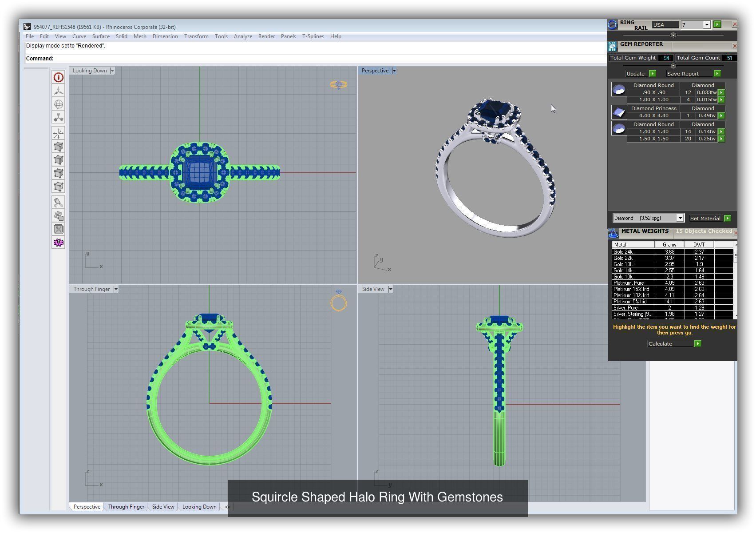Open the Side View viewport menu arrow
Screen dimensions: 756x533
(391, 289)
